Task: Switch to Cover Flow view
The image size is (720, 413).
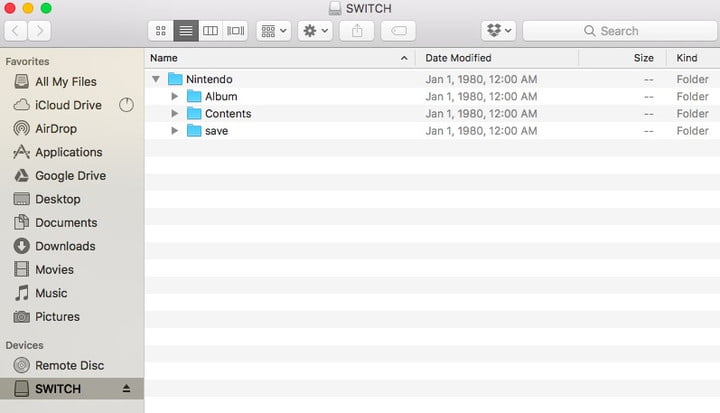Action: 235,31
